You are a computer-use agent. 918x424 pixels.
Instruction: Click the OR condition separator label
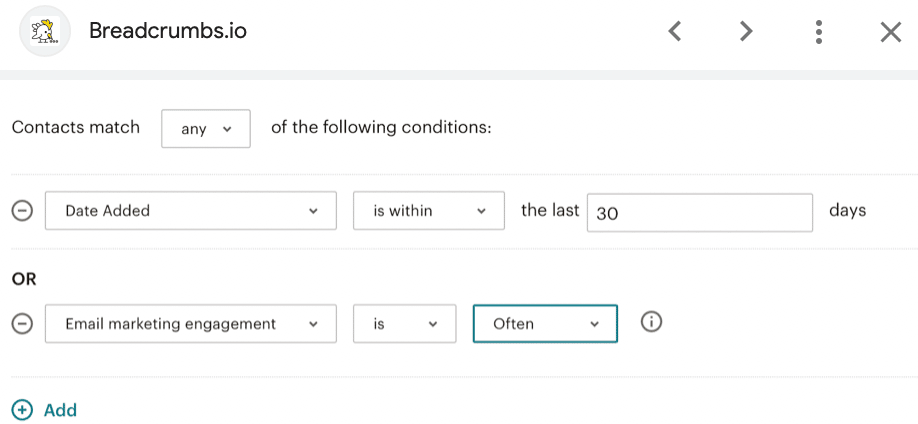(x=24, y=279)
